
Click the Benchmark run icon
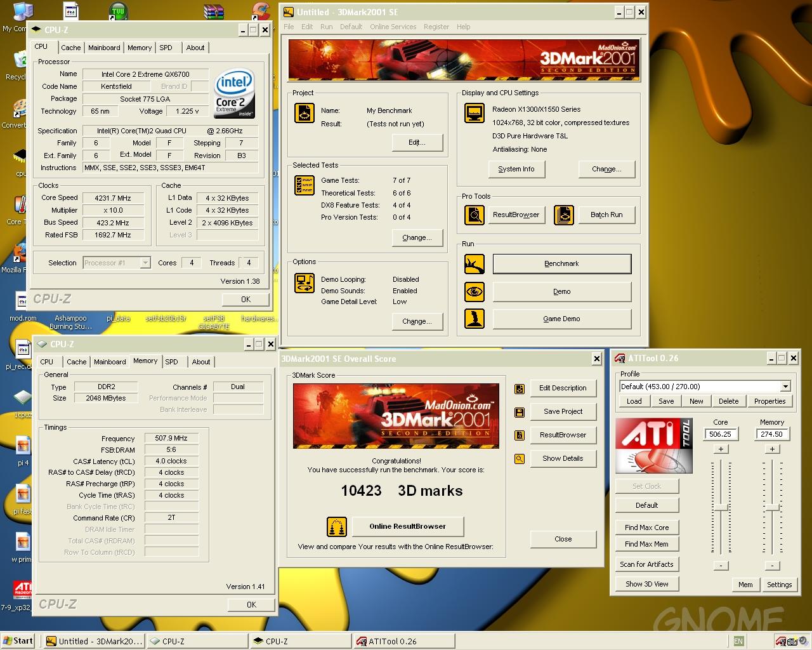point(475,264)
